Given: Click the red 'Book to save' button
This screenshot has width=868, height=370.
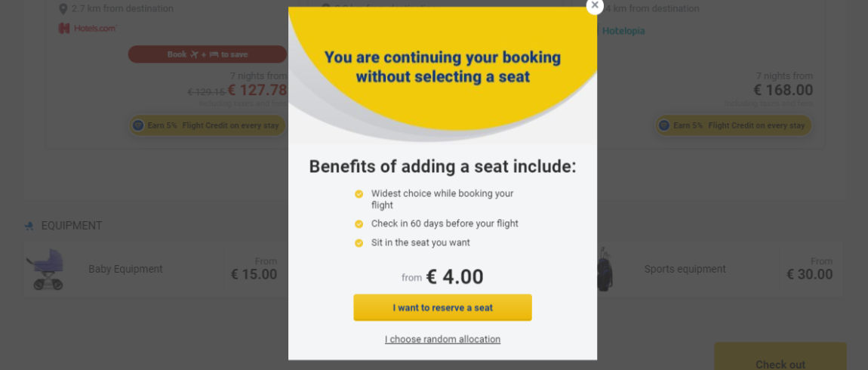Looking at the screenshot, I should pyautogui.click(x=208, y=54).
